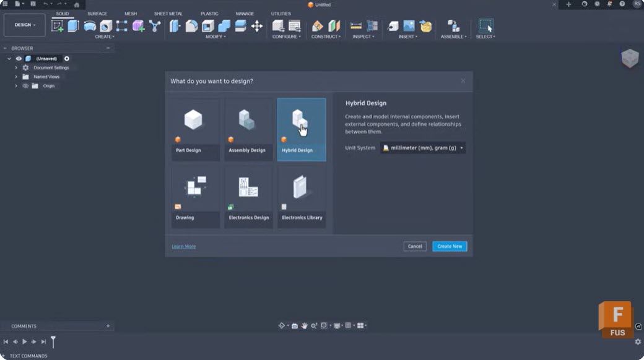The width and height of the screenshot is (644, 360).
Task: Click the Hole tool icon
Action: [x=105, y=26]
